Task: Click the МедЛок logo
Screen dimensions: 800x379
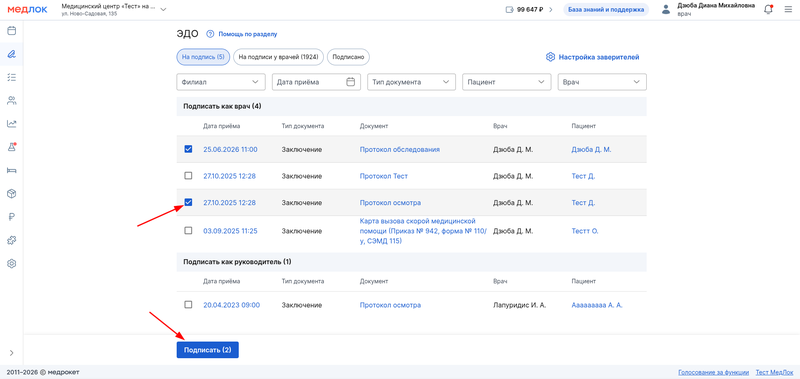Action: 27,10
